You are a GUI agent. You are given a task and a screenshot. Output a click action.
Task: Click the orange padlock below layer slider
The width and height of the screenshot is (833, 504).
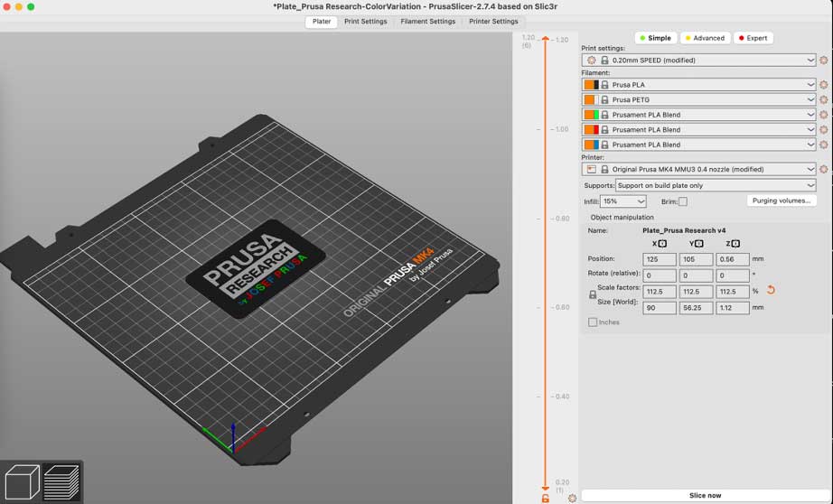tap(545, 499)
